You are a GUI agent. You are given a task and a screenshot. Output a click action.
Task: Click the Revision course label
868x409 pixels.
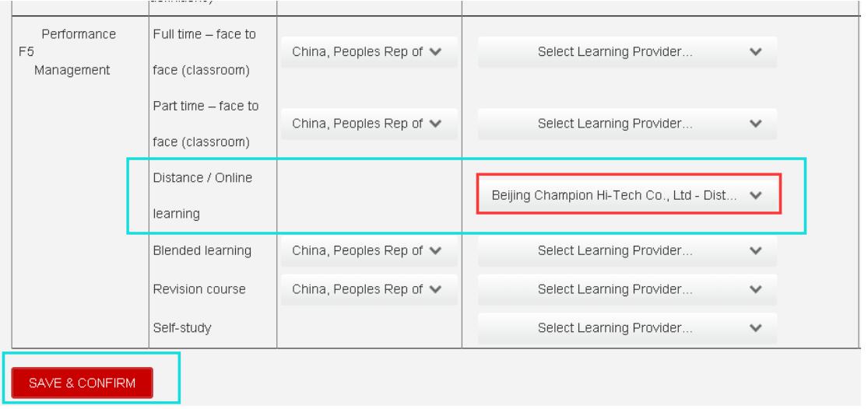[x=199, y=289]
